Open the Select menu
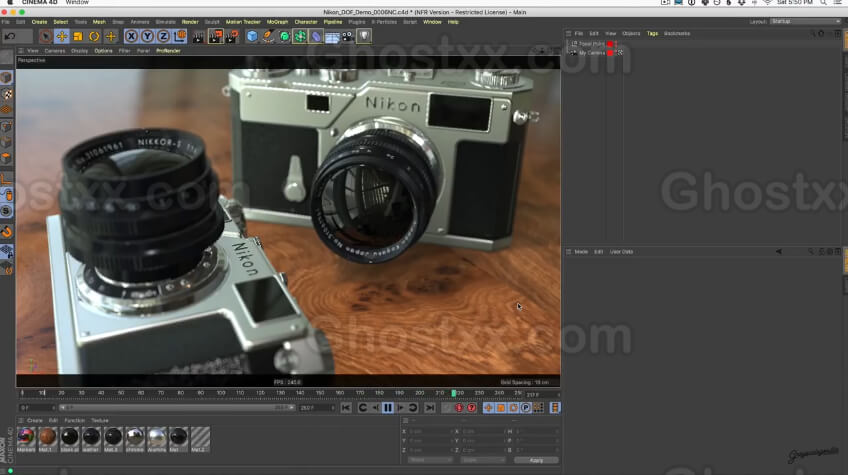The image size is (848, 475). coord(61,22)
